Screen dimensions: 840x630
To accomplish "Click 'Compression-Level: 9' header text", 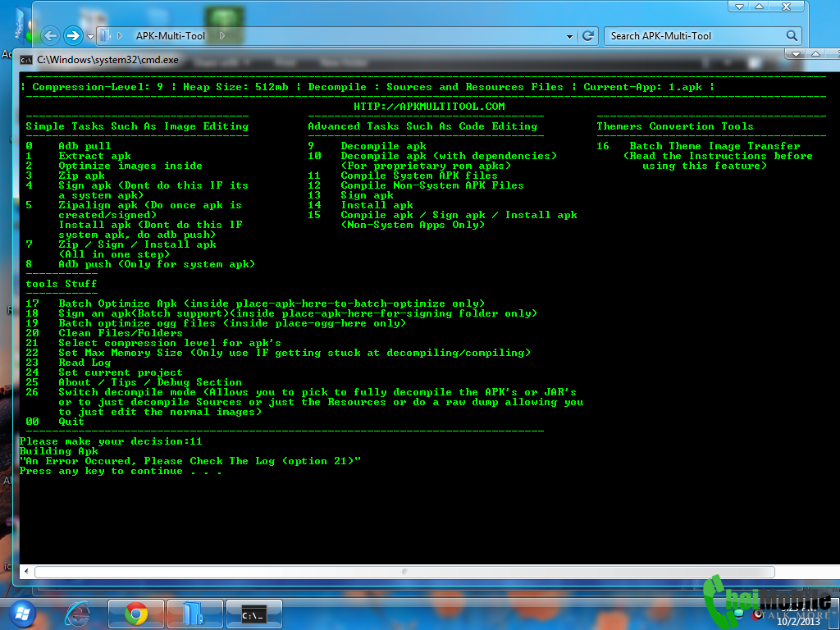I will [98, 87].
